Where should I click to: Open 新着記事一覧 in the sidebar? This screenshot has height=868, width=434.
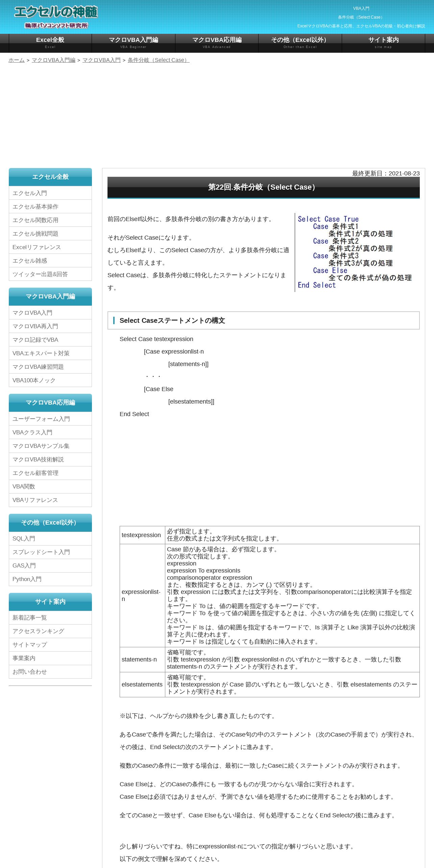click(50, 618)
